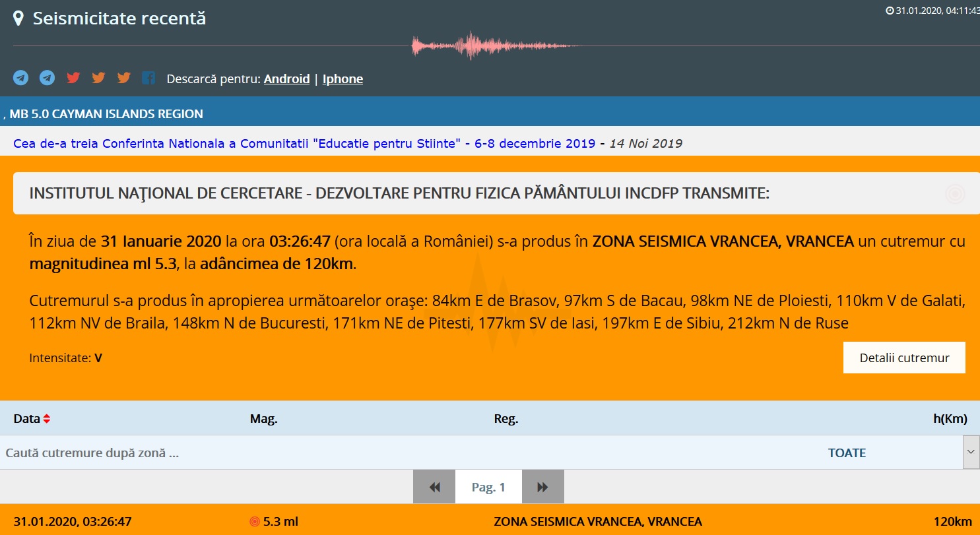Open the Facebook page icon
The width and height of the screenshot is (980, 535).
(x=148, y=78)
